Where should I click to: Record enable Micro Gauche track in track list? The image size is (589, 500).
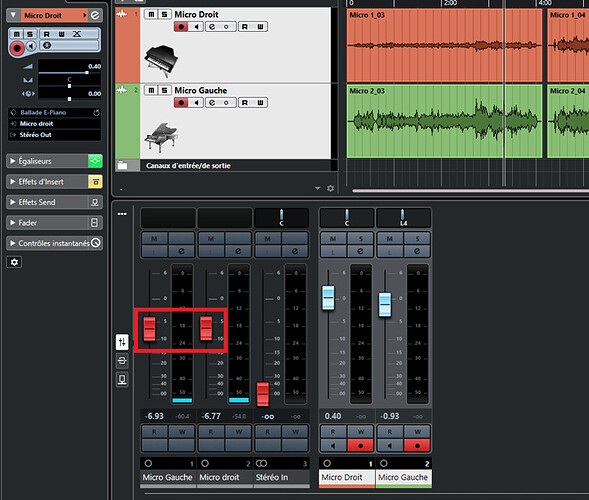181,103
